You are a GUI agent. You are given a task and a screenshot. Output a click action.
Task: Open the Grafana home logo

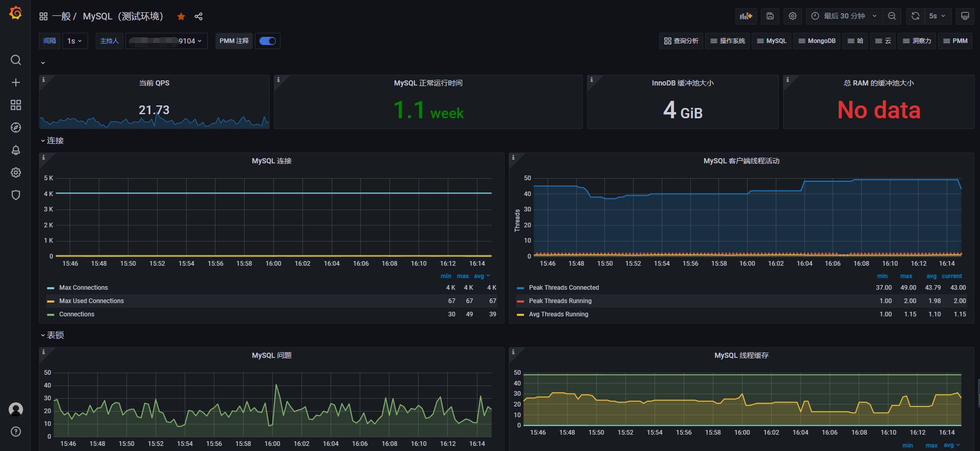point(16,13)
